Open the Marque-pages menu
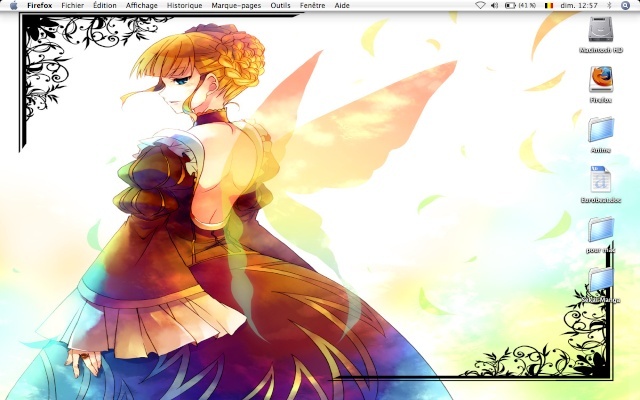 236,5
